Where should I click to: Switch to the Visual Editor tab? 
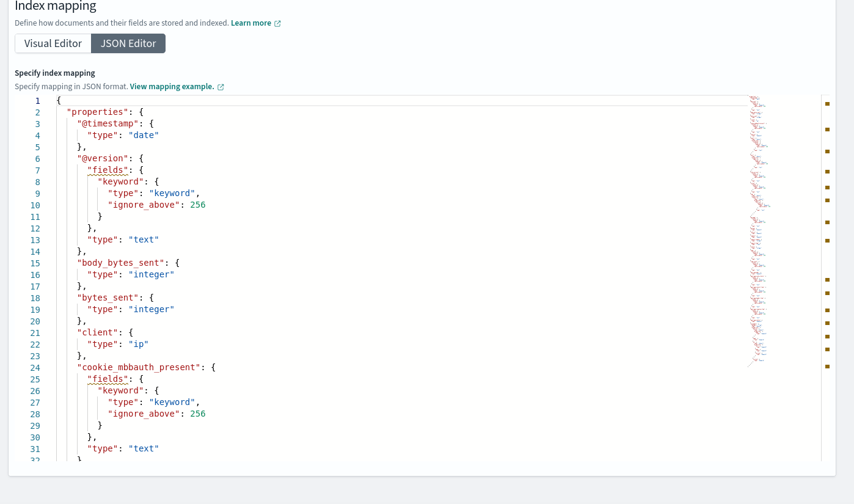(53, 43)
